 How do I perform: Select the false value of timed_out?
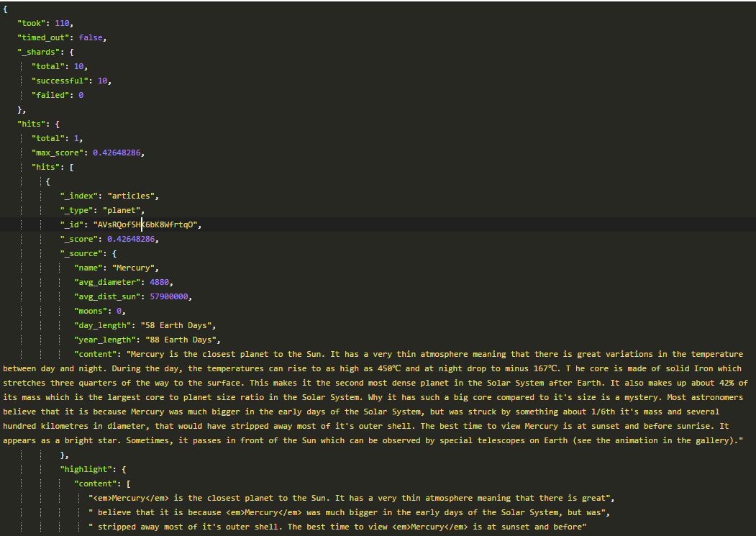pos(94,37)
